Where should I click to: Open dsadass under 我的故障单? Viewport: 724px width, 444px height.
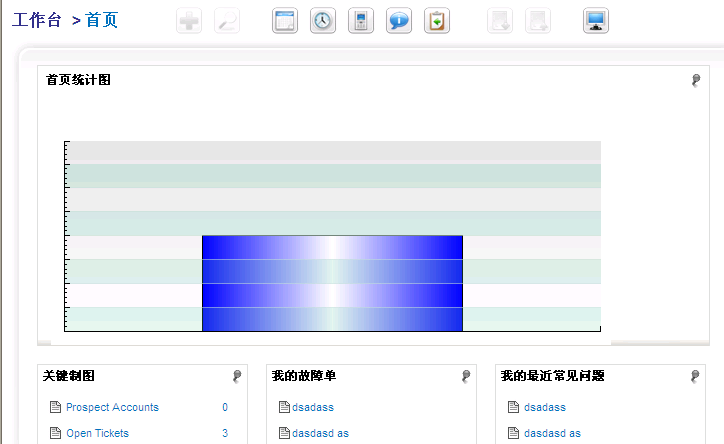(x=313, y=408)
